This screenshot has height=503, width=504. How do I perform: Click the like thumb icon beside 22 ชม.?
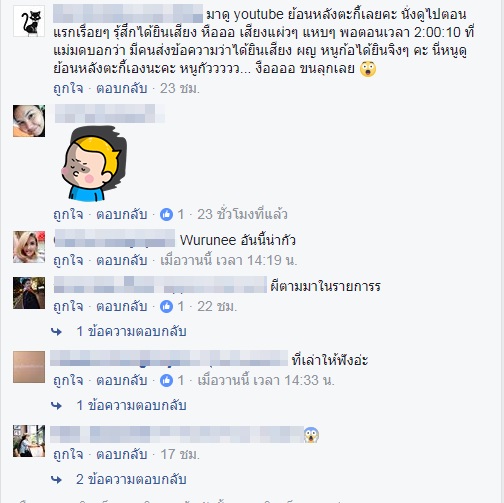point(166,306)
